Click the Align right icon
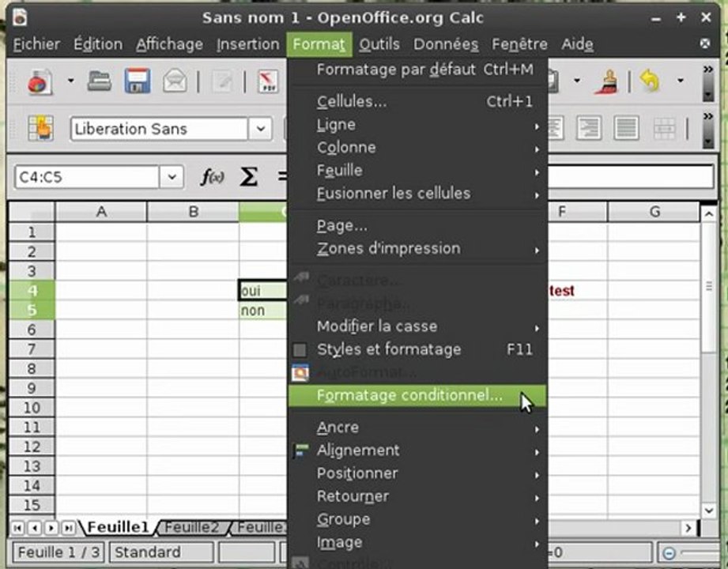The height and width of the screenshot is (569, 728). pos(589,128)
